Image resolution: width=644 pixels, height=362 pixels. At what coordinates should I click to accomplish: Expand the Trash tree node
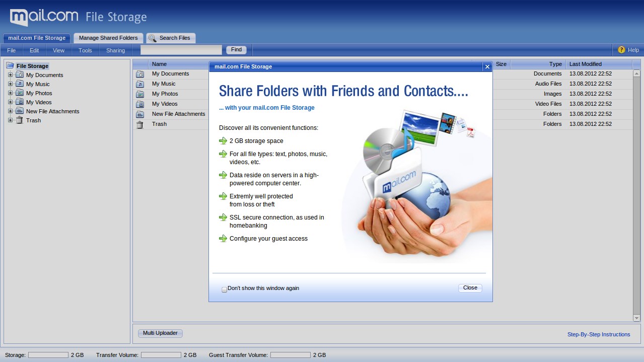click(10, 120)
